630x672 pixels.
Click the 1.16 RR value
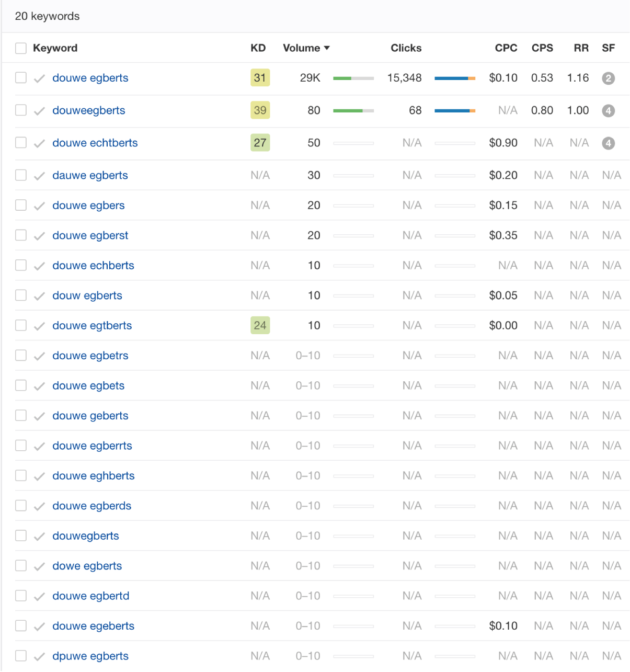coord(578,78)
